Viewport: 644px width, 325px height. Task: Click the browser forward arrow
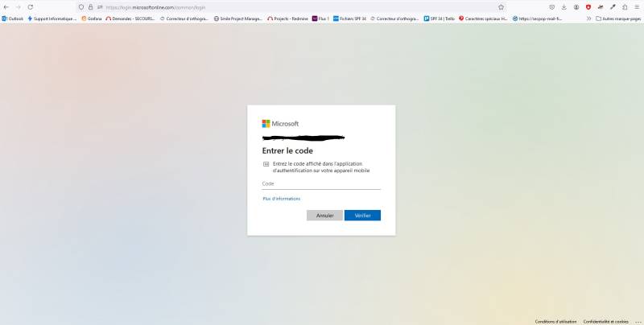tap(18, 7)
